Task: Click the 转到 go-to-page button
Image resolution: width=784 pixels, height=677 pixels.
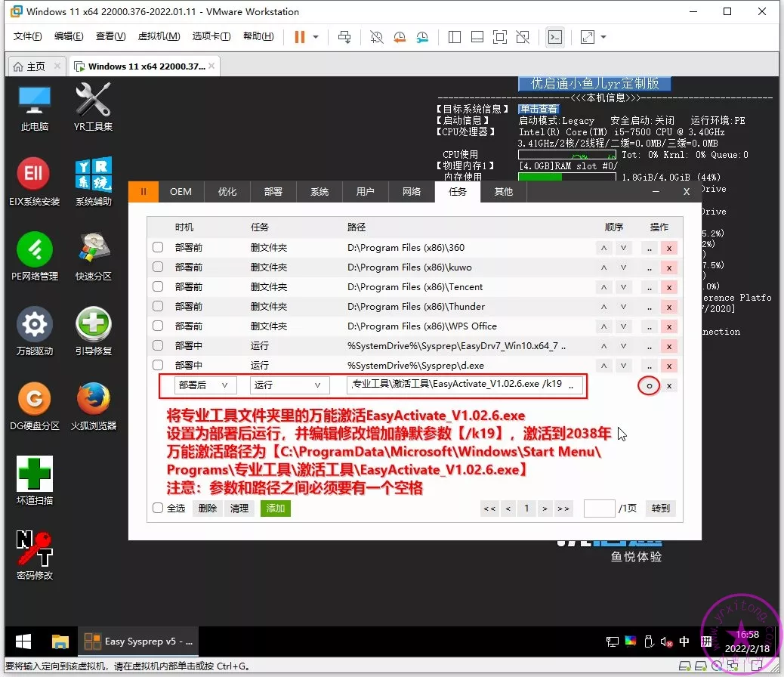Action: [x=660, y=508]
